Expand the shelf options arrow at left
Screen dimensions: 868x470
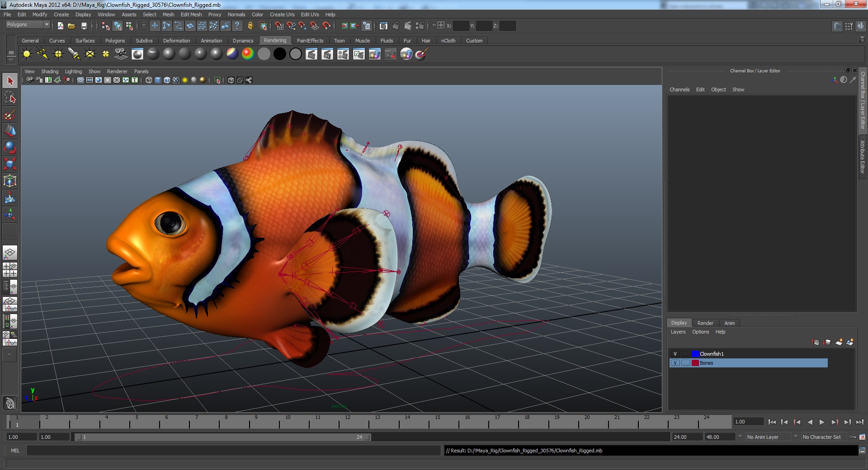11,60
